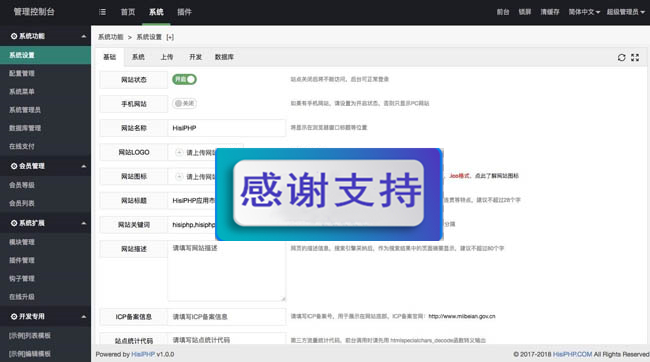Switch to the 基础 settings tab
Viewport: 650px width, 362px height.
tap(109, 57)
